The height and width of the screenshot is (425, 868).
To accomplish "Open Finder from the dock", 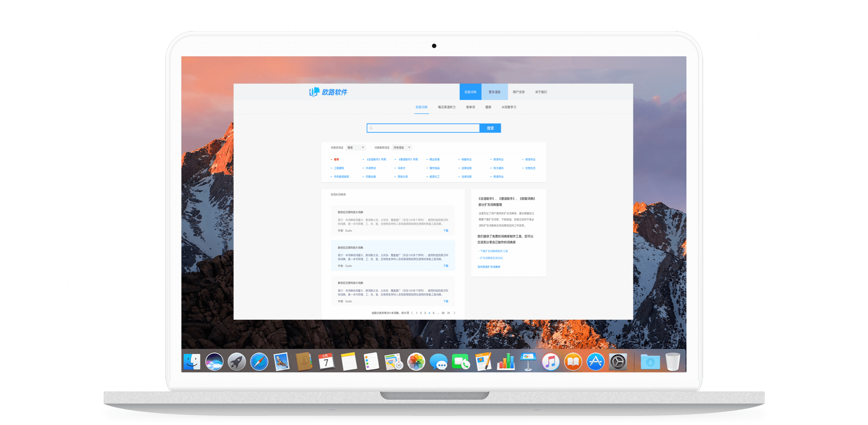I will coord(192,362).
